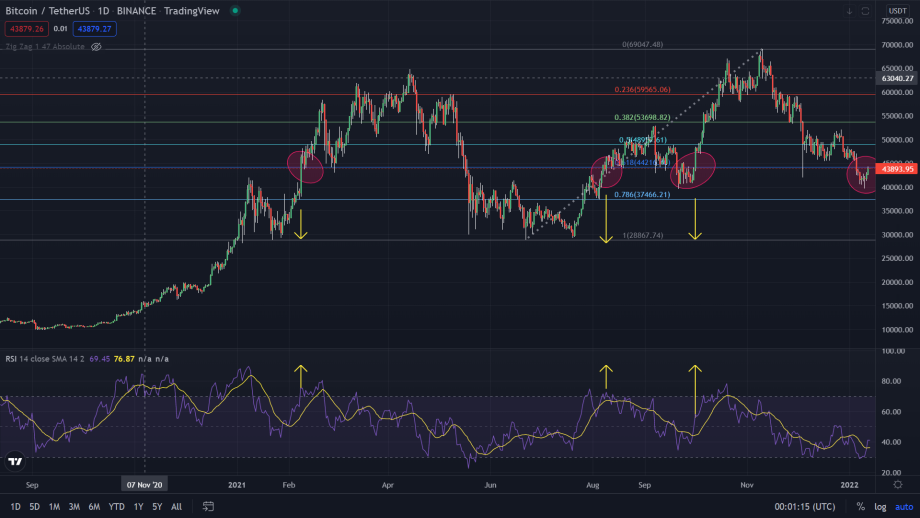Click the blue buy price 43879.27 button

click(x=94, y=29)
